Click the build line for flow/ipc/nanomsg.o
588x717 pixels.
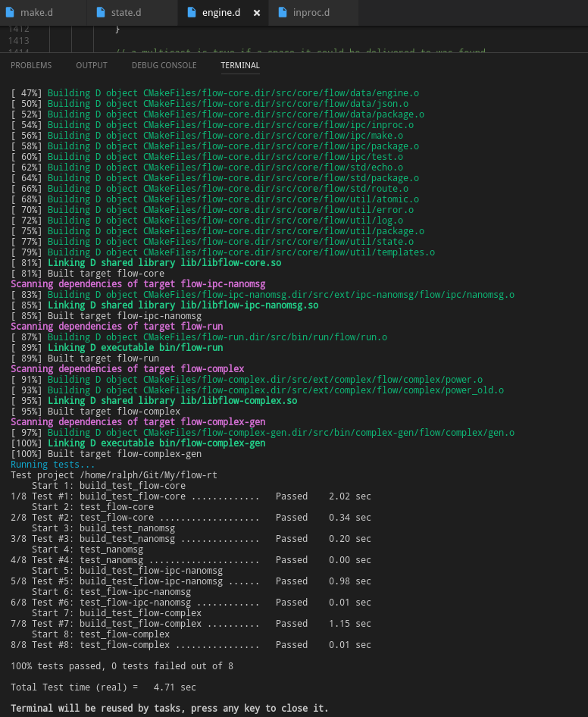[262, 295]
